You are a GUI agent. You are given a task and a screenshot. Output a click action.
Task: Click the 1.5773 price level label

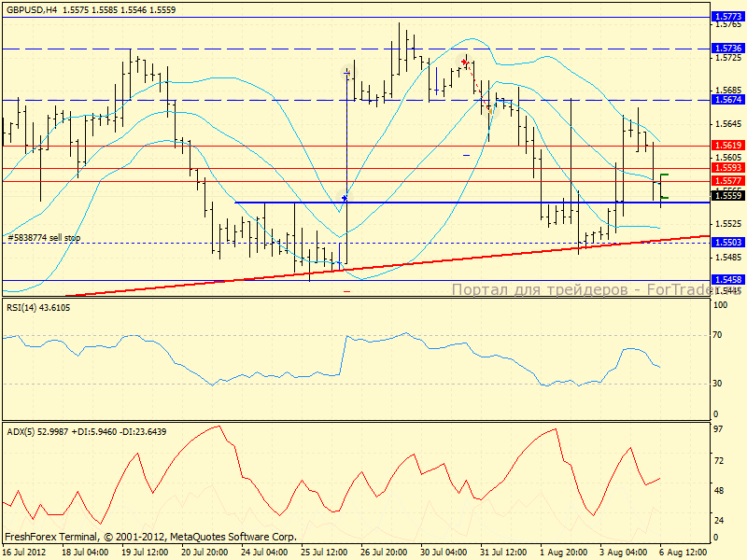(728, 17)
